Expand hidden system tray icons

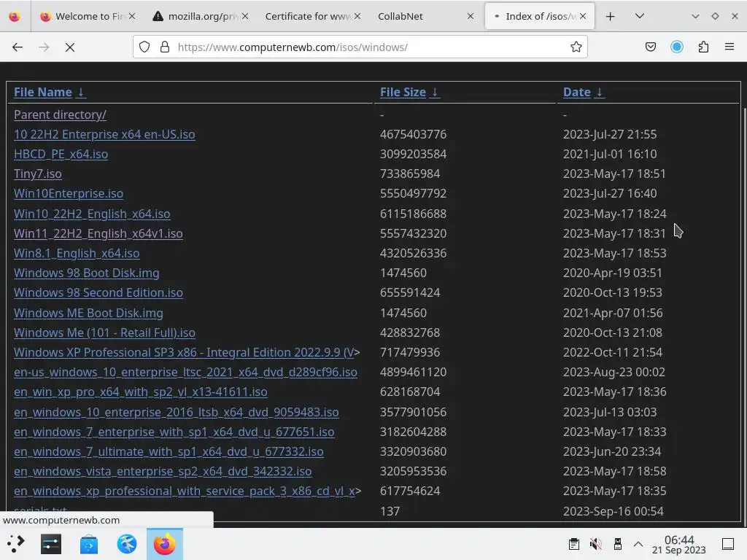pos(638,544)
